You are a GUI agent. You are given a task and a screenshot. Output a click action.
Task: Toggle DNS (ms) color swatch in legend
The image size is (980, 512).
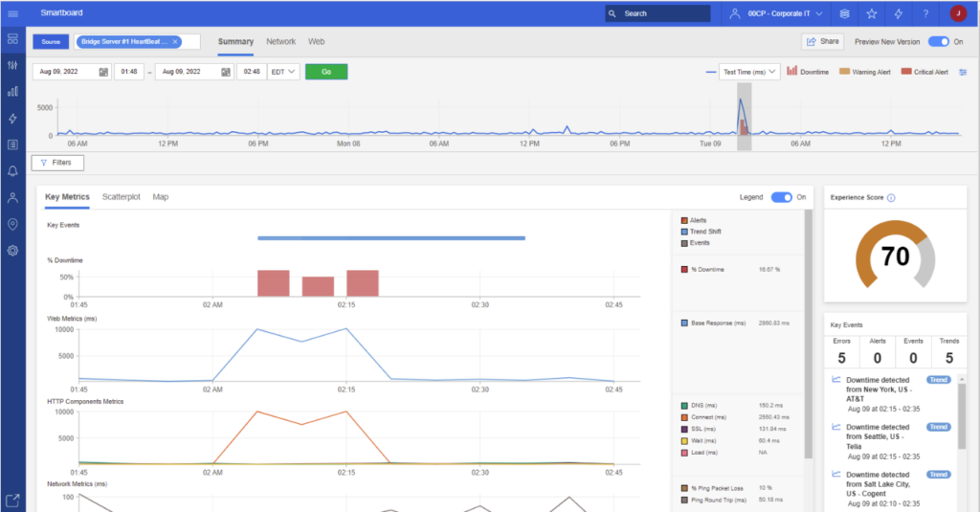[684, 406]
